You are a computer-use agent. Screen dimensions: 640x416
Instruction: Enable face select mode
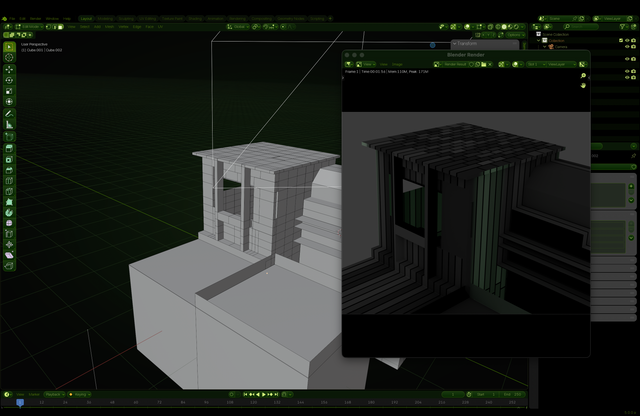[x=60, y=27]
